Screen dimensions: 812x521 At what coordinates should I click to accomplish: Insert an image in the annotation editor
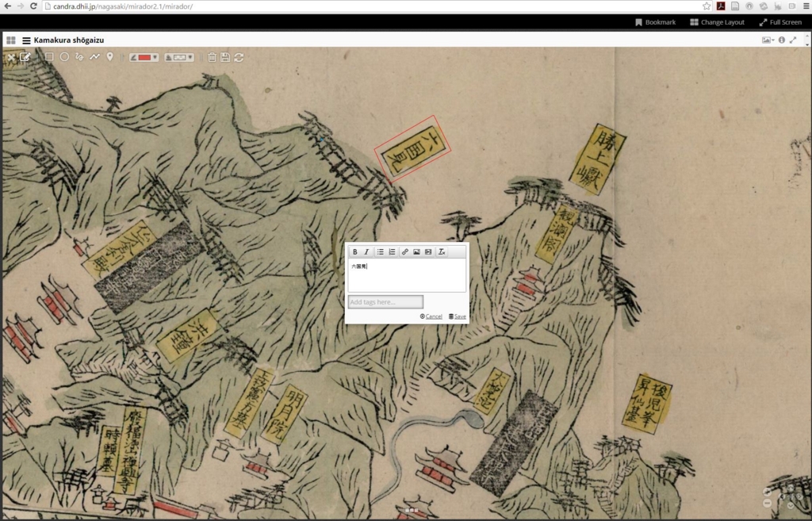(x=416, y=251)
